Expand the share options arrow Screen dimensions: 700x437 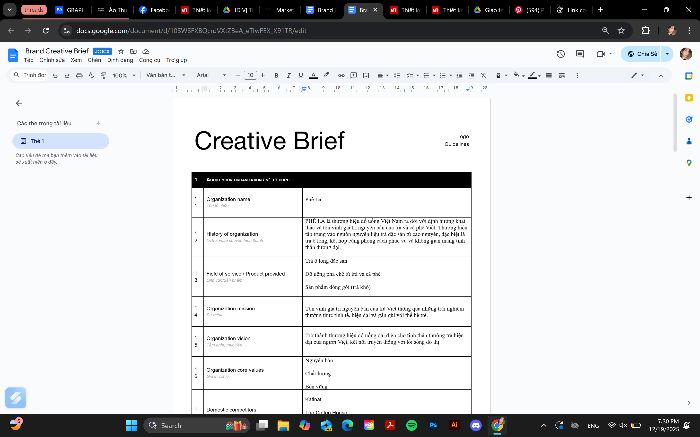(x=667, y=54)
